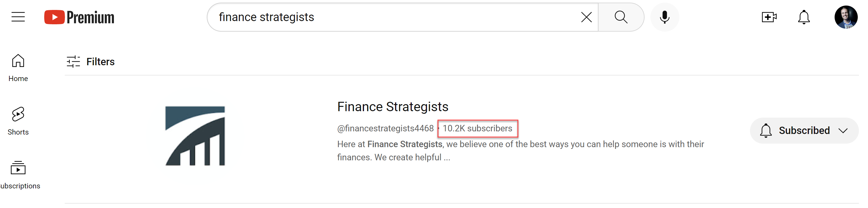Open Shorts from the sidebar
Viewport: 868px width, 208px height.
18,121
